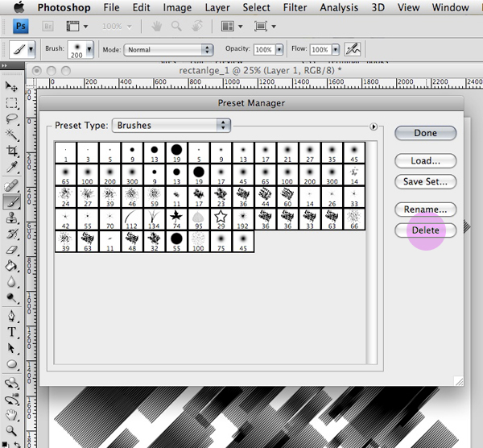Select the 3D Orbit camera tool

point(12,400)
